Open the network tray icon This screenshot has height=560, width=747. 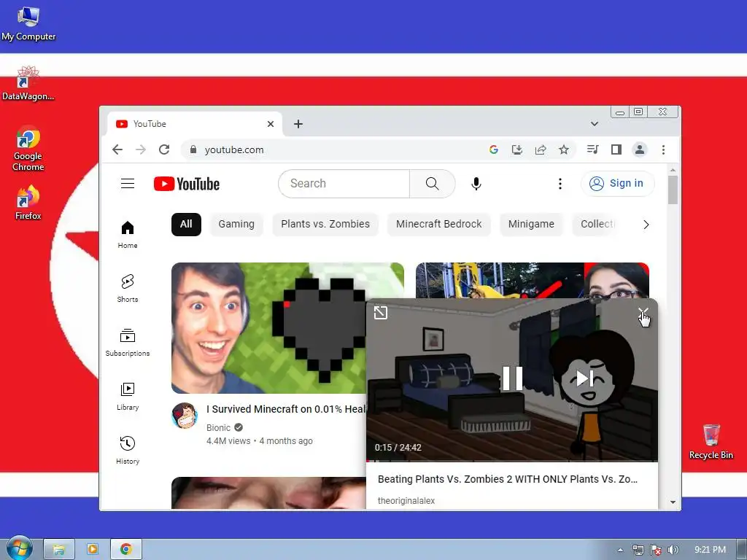[x=638, y=550]
